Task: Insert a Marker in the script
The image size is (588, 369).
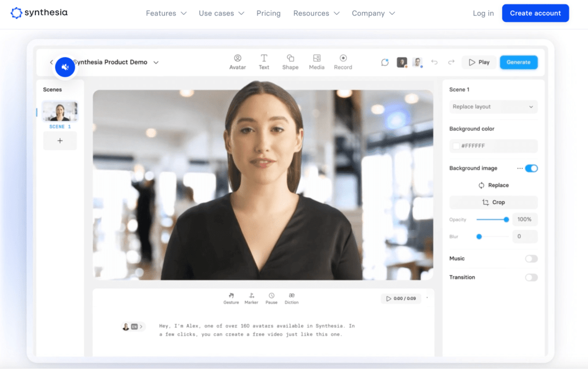Action: [x=251, y=299]
